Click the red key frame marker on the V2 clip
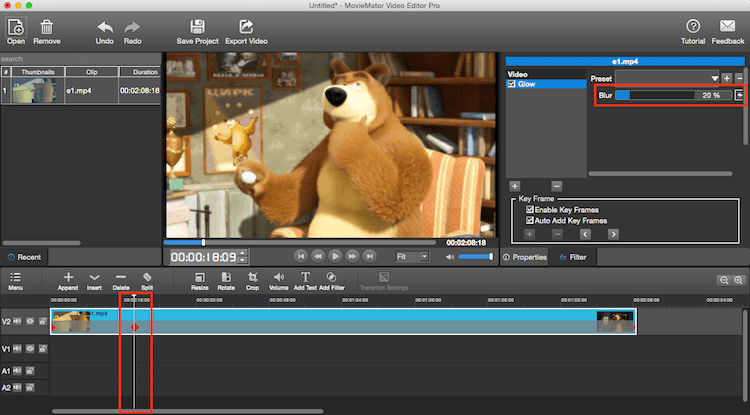The image size is (750, 415). tap(135, 328)
